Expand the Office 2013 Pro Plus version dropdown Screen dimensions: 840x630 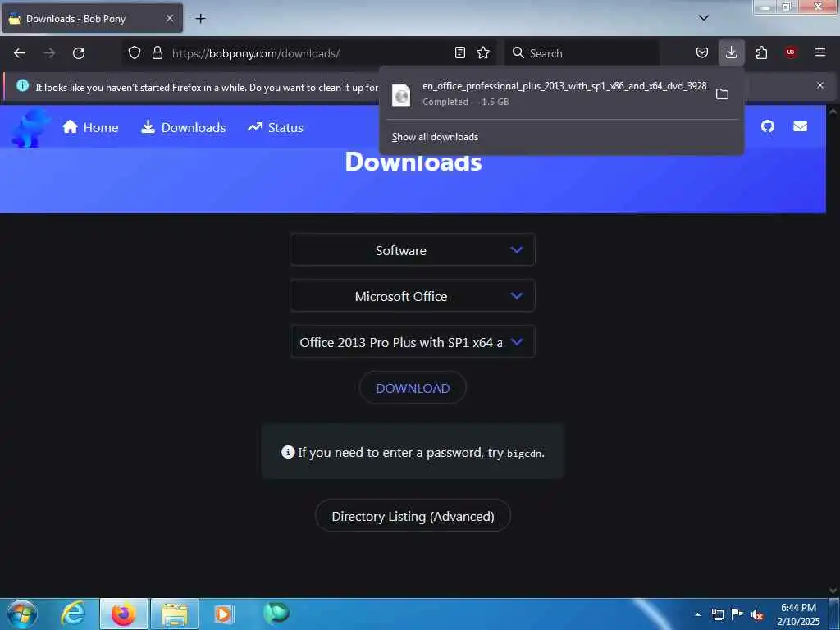click(412, 342)
